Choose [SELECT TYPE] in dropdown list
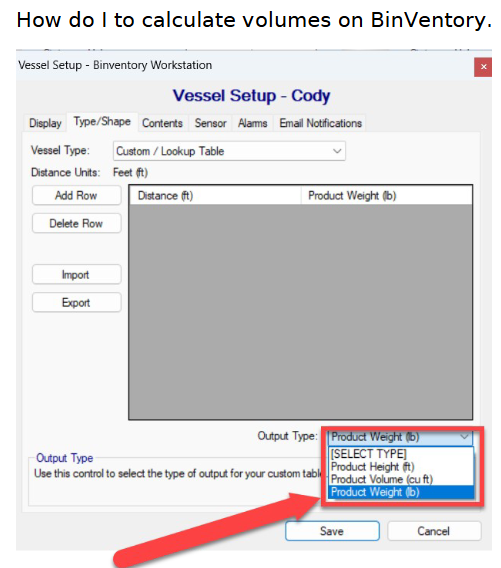Screen dimensions: 501x568 coord(401,454)
